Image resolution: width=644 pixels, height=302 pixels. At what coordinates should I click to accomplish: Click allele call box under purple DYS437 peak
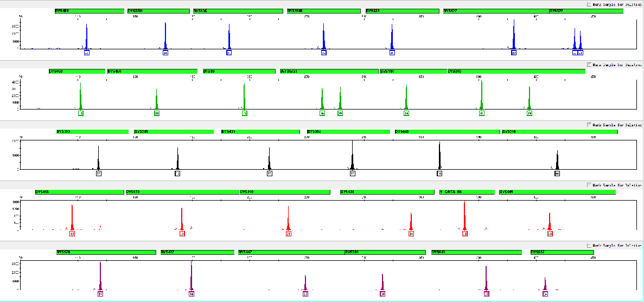tap(192, 294)
